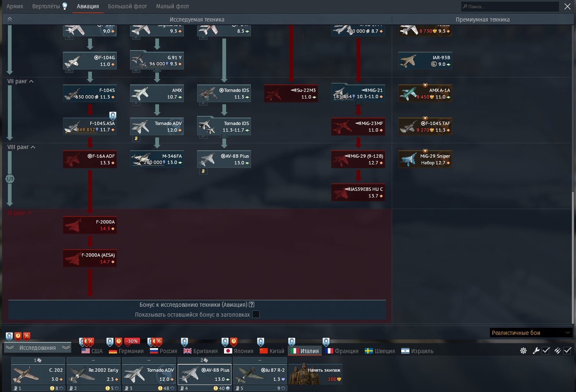Click the marker icon atop the AMX A-1A card
Image resolution: width=576 pixels, height=392 pixels.
coord(425,85)
